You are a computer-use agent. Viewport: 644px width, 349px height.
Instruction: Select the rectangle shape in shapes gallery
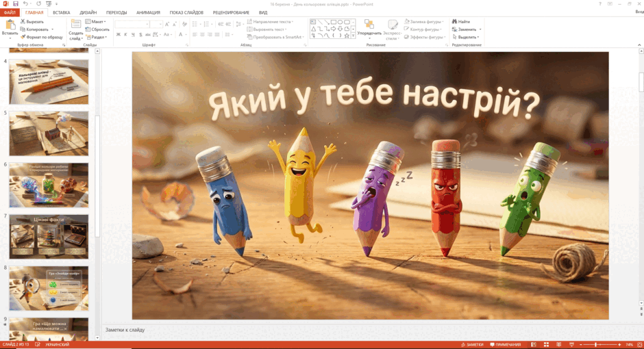(334, 22)
